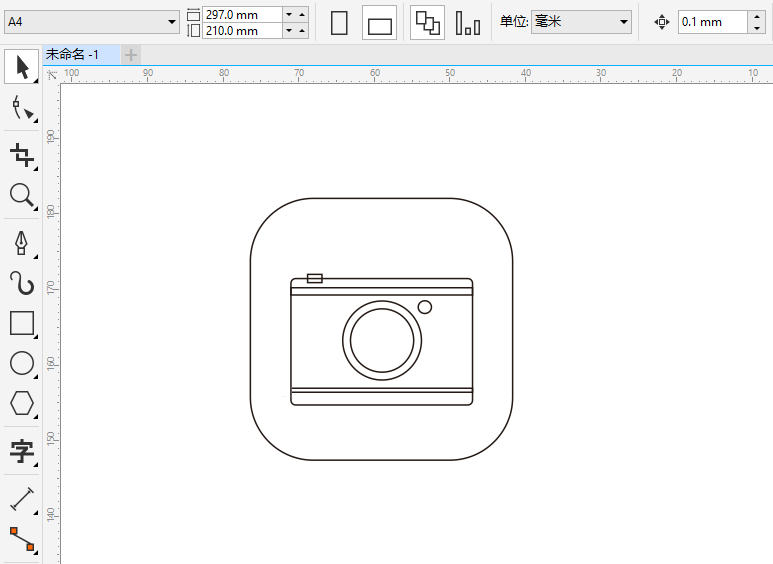Choose the Zoom magnifier tool
Image resolution: width=773 pixels, height=564 pixels.
pyautogui.click(x=21, y=195)
